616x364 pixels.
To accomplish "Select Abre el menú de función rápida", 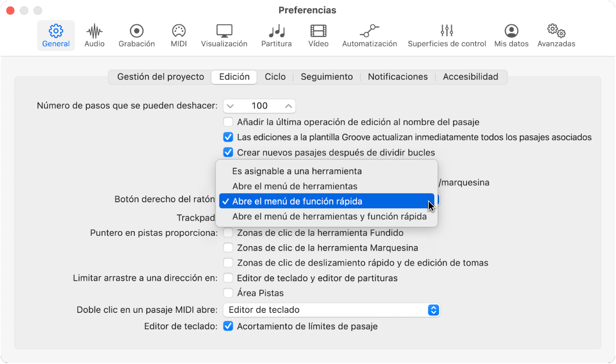I will [327, 201].
